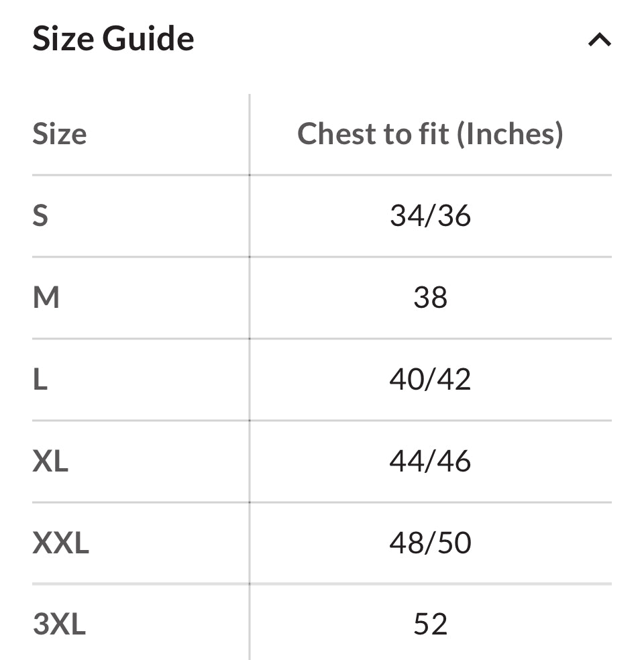Screen dimensions: 644x660
Task: Click the 34/36 chest measurement
Action: point(430,216)
